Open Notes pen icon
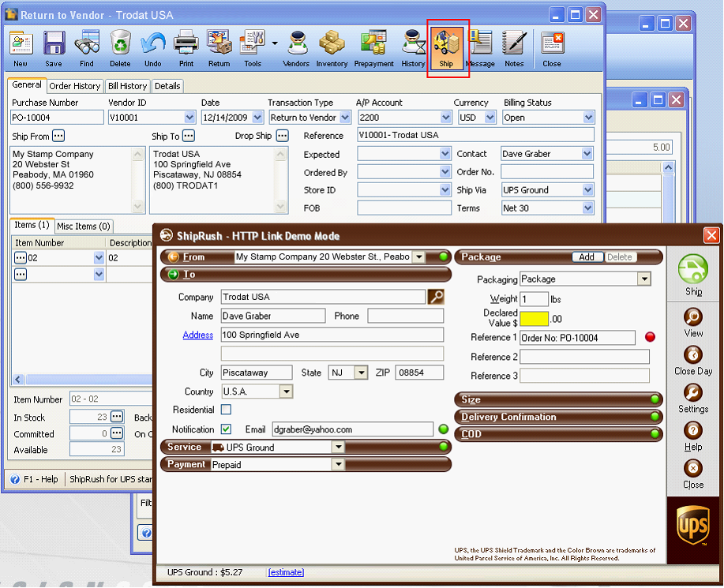This screenshot has width=724, height=588. 514,48
